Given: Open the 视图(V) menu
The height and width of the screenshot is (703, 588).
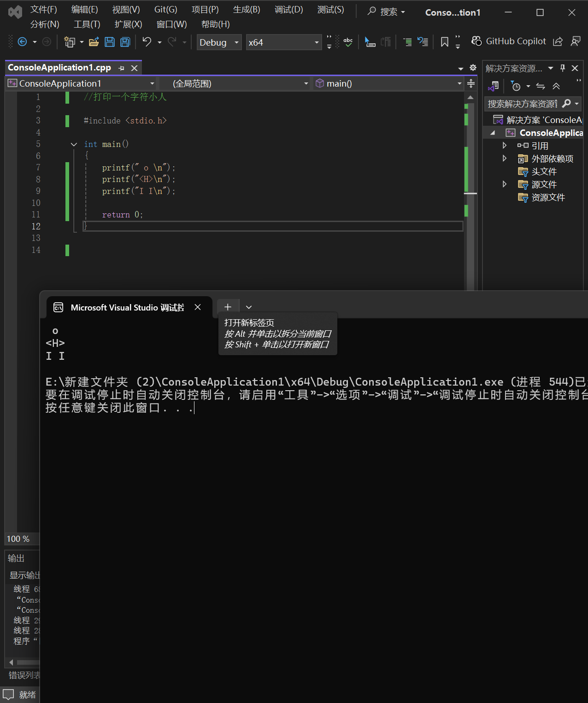Looking at the screenshot, I should pos(126,10).
